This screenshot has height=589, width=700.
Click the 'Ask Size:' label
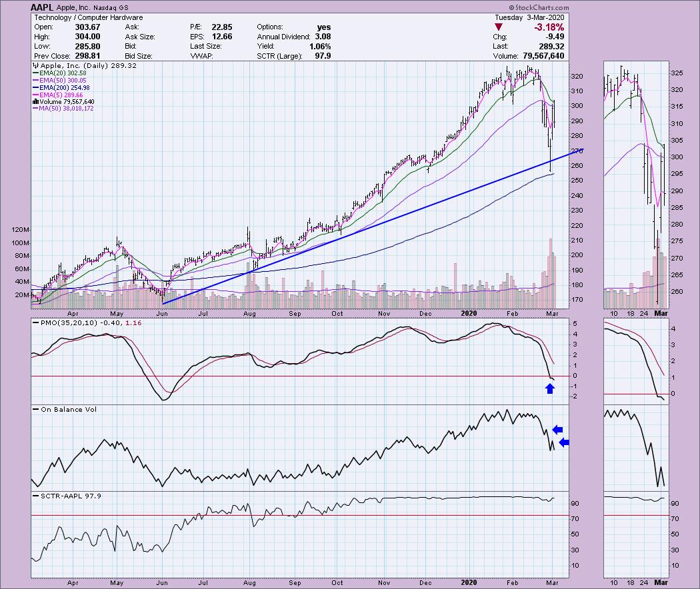(140, 37)
